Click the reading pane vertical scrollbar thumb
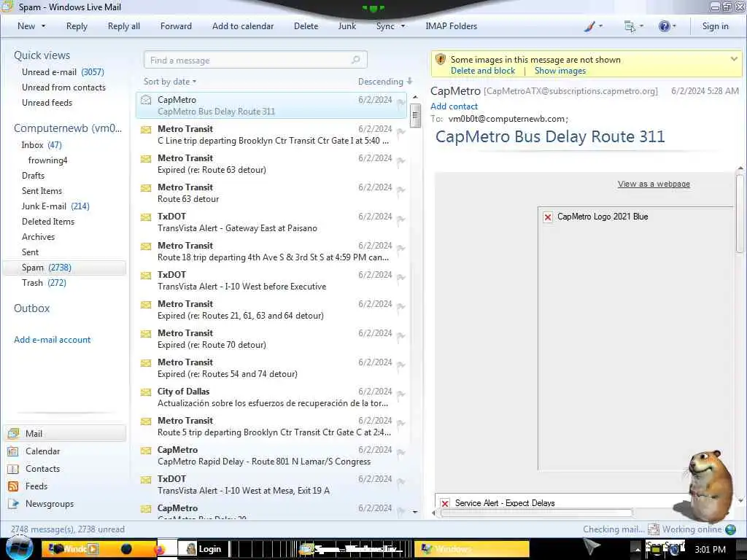This screenshot has height=560, width=747. point(740,214)
